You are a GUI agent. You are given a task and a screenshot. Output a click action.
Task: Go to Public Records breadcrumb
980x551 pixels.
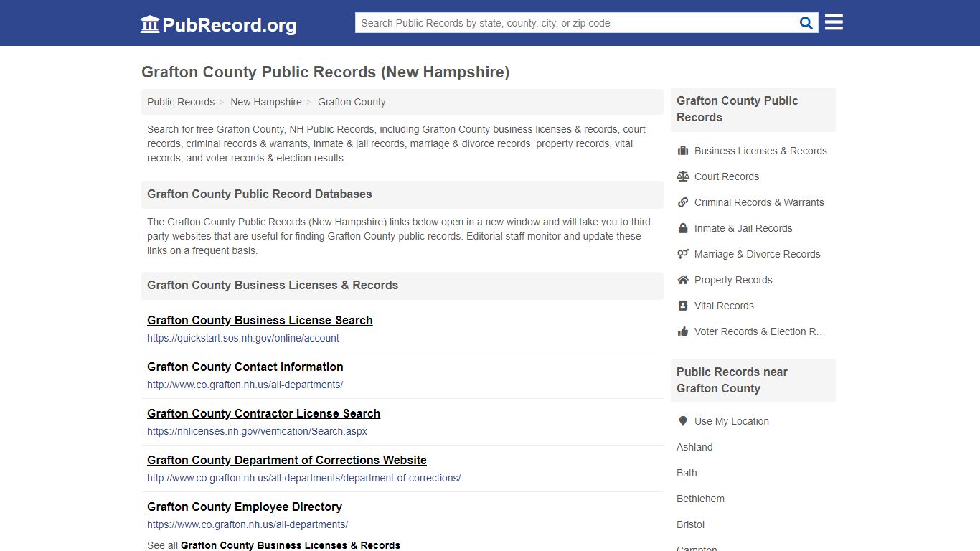(x=181, y=102)
